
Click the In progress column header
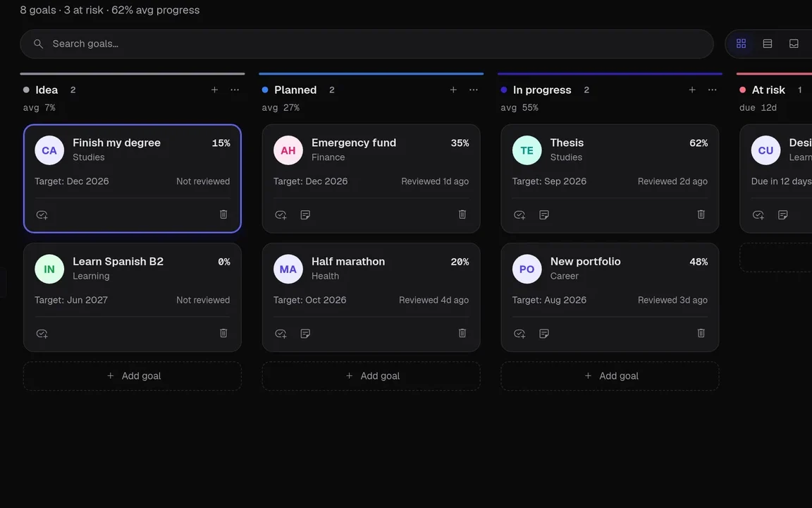541,90
